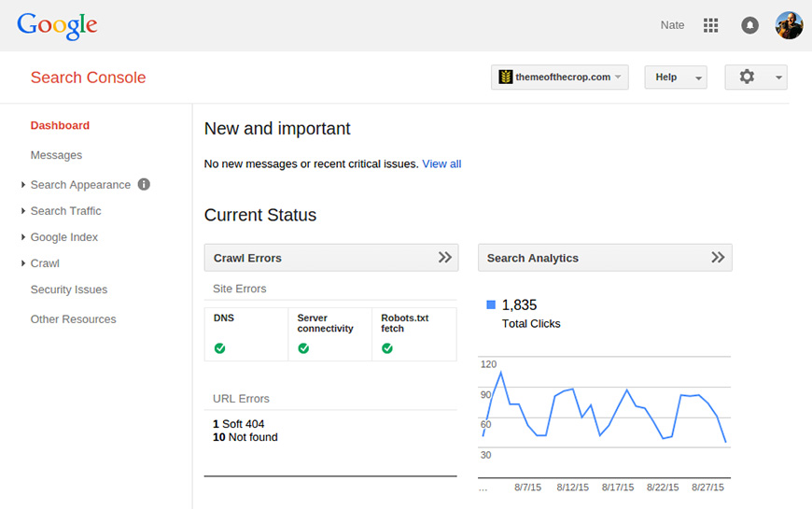Open the Help dropdown menu
The image size is (812, 509).
click(x=675, y=77)
